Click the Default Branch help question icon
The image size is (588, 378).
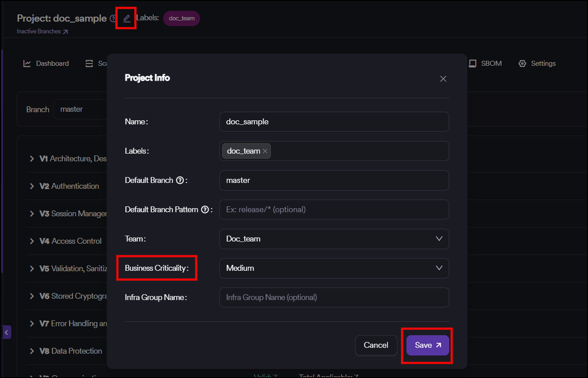tap(180, 180)
